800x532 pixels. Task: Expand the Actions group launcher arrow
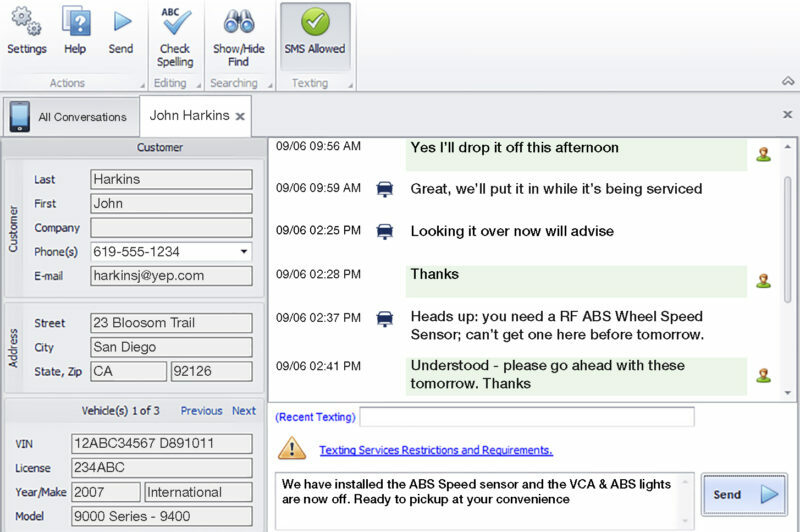click(x=142, y=85)
